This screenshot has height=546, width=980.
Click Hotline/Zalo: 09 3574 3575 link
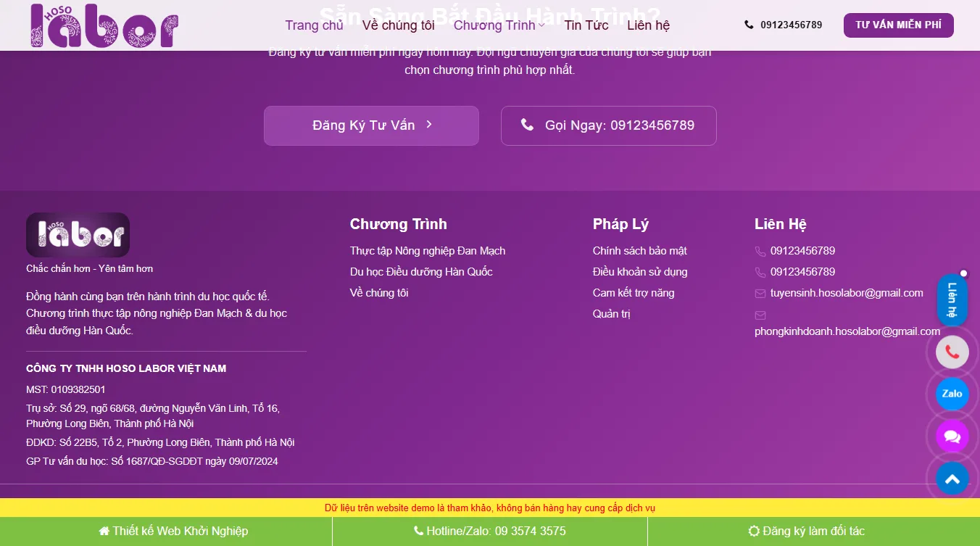490,531
